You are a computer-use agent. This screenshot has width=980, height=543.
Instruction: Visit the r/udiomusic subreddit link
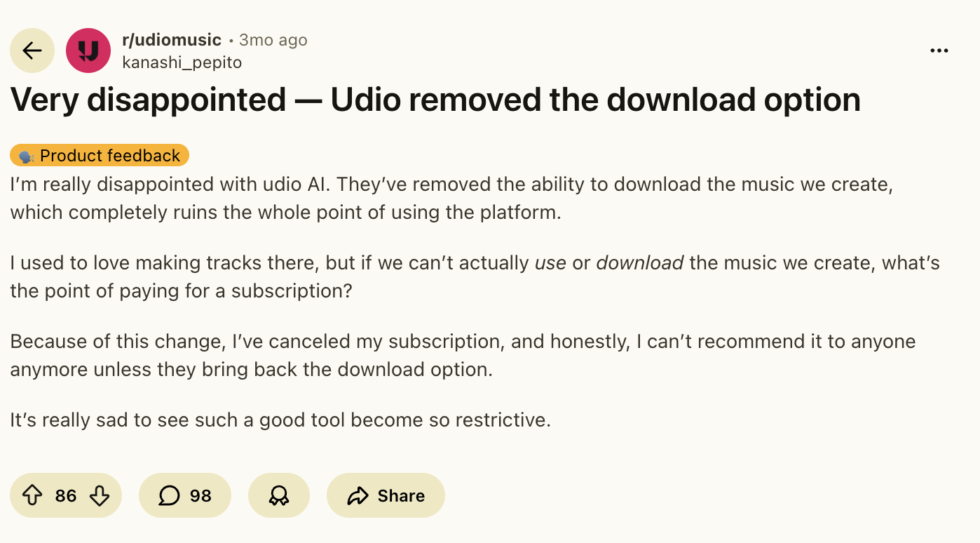coord(172,40)
